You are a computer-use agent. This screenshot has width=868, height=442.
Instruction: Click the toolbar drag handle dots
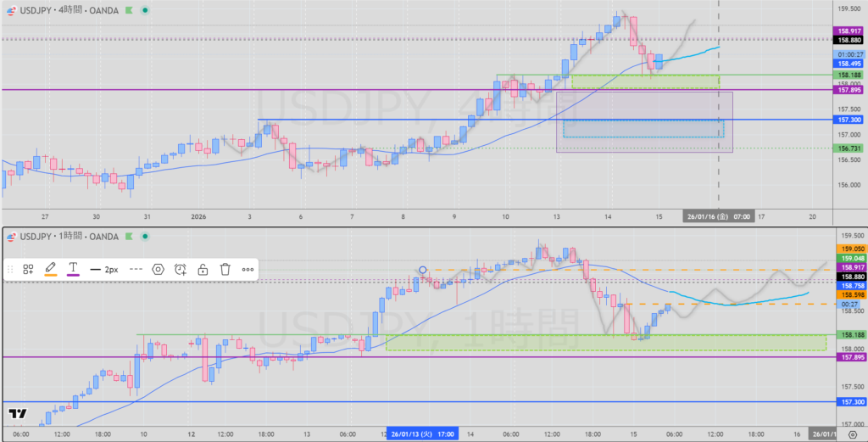tap(10, 269)
